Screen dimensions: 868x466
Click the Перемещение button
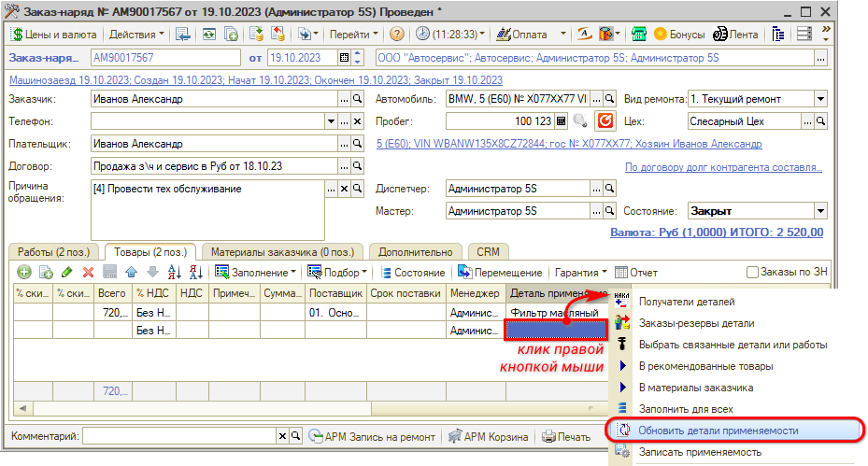click(x=500, y=273)
